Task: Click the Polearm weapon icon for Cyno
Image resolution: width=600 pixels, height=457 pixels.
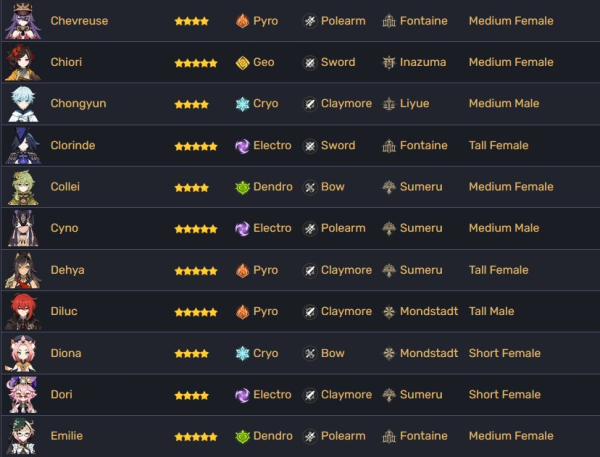Action: coord(310,229)
